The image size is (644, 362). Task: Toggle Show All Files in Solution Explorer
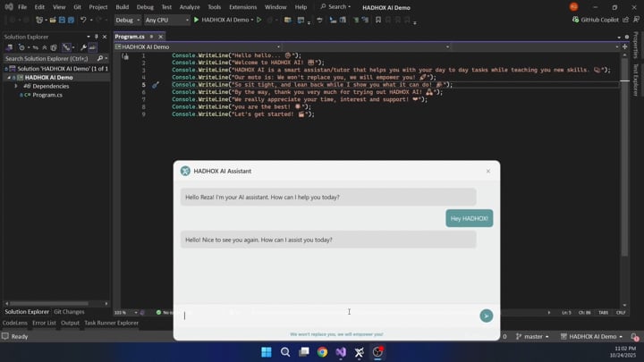coord(54,47)
